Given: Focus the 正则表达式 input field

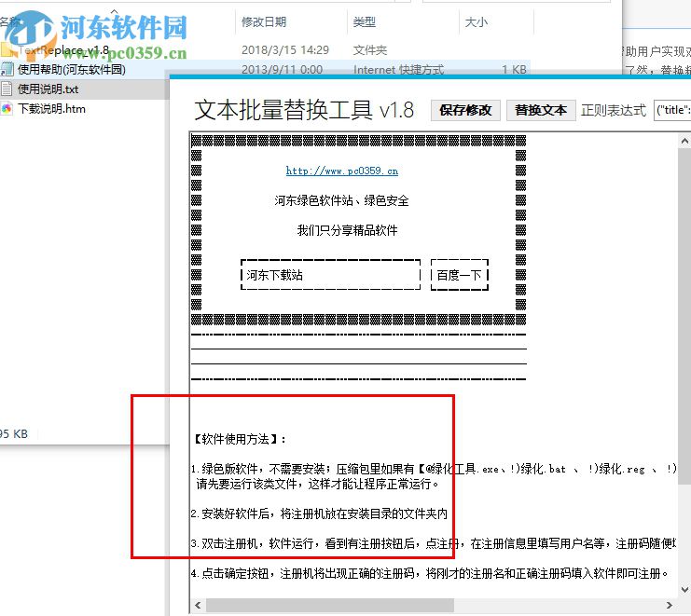Looking at the screenshot, I should pos(672,110).
